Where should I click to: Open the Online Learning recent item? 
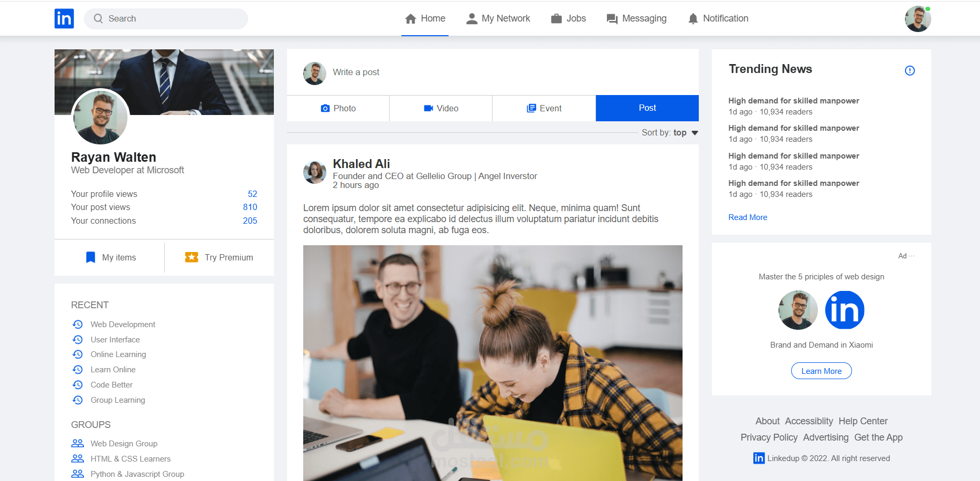click(x=118, y=354)
